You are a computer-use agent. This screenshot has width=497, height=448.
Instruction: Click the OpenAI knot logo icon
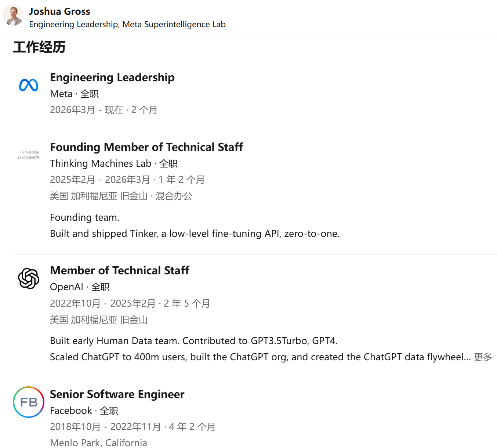pos(29,278)
